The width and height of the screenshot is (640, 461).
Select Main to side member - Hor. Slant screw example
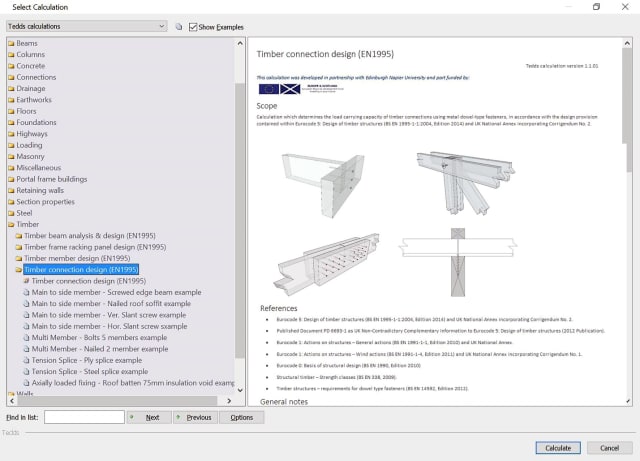(109, 326)
